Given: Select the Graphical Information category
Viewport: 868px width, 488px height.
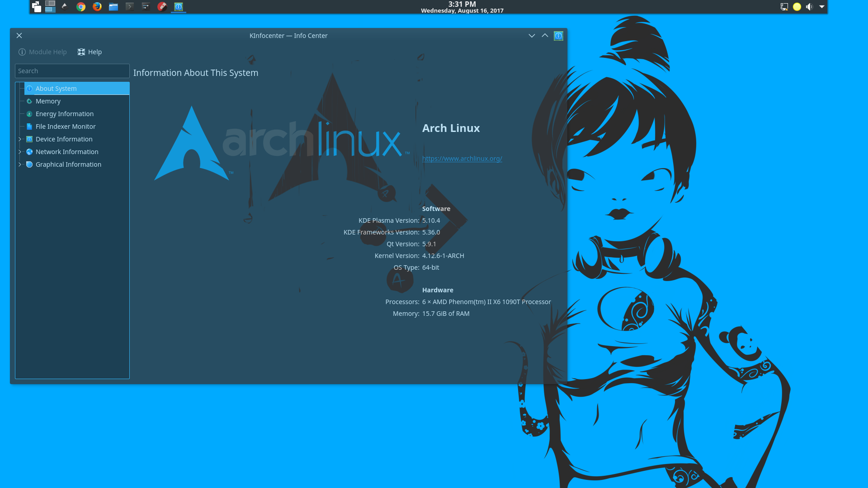Looking at the screenshot, I should (x=77, y=164).
